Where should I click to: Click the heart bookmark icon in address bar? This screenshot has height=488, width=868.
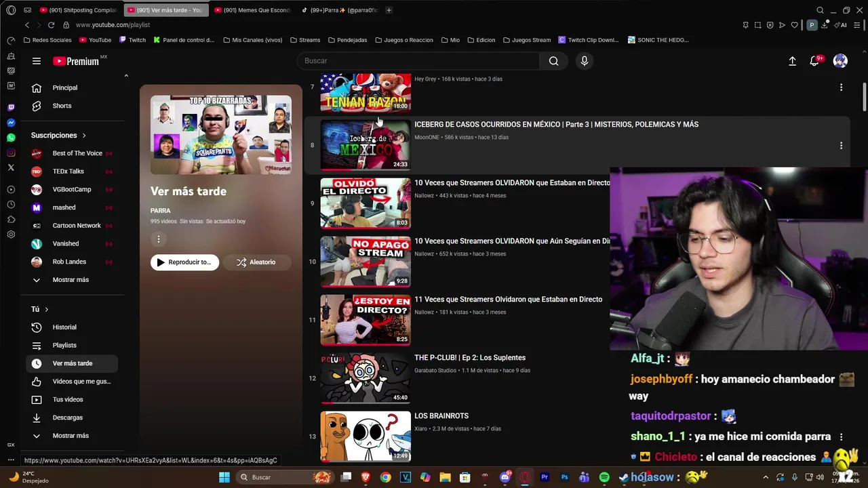[794, 25]
